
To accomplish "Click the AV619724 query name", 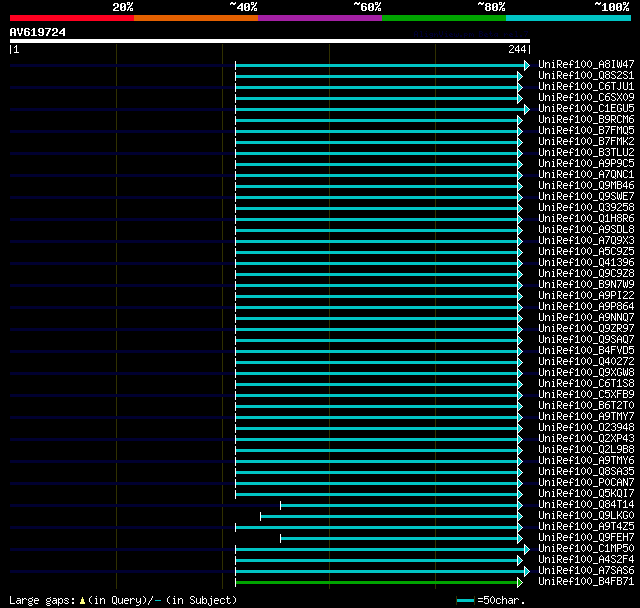I will pos(38,32).
